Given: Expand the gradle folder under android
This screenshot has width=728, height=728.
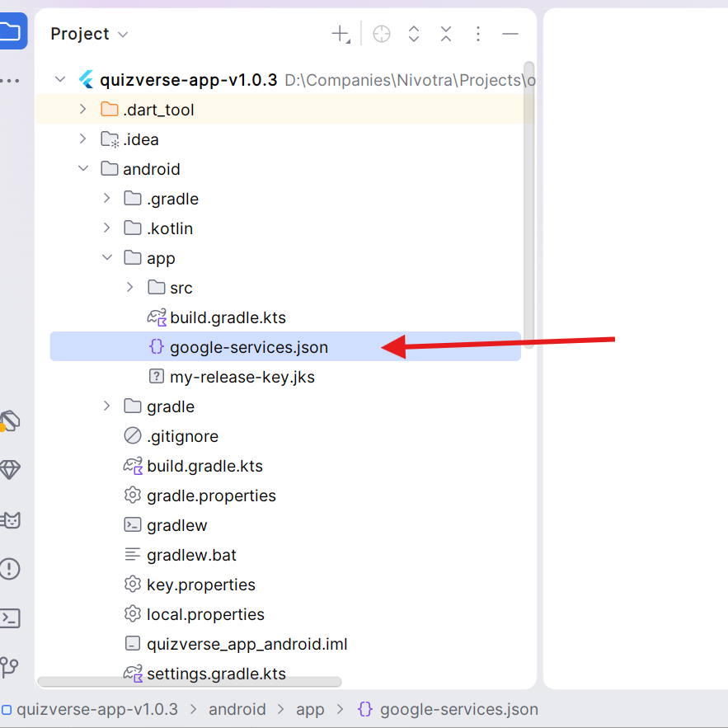Looking at the screenshot, I should pyautogui.click(x=106, y=406).
